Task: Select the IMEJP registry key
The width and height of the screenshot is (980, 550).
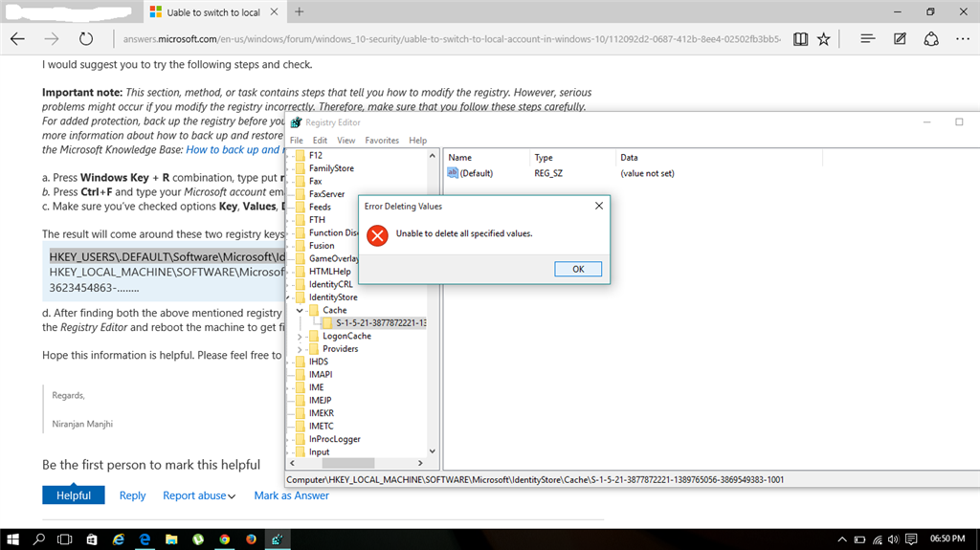Action: (320, 400)
